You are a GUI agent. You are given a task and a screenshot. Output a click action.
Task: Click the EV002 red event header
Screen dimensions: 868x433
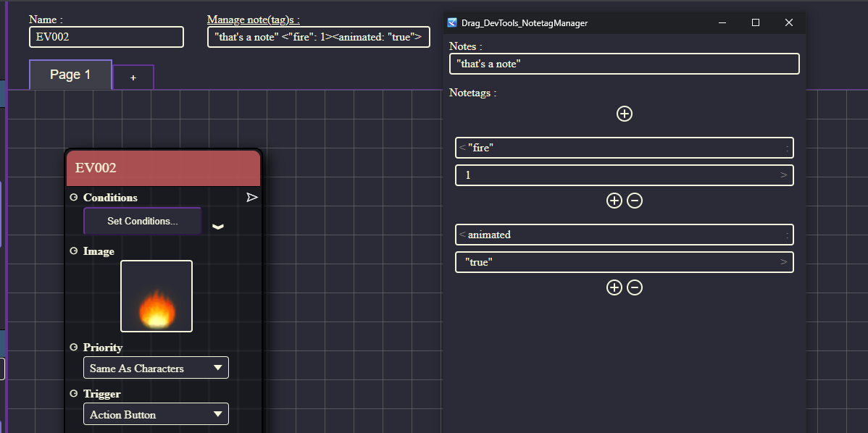pyautogui.click(x=163, y=168)
